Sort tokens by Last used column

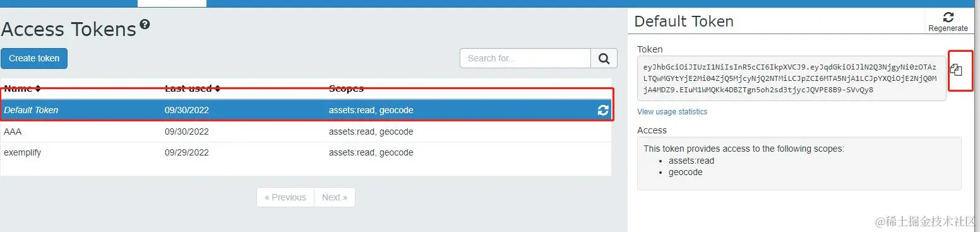click(x=193, y=89)
